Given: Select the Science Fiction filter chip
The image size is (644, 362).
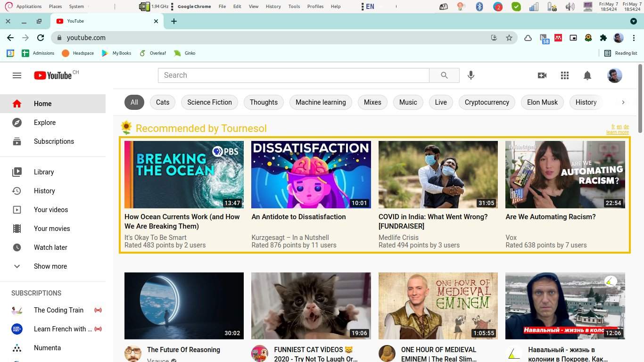Looking at the screenshot, I should pos(209,102).
